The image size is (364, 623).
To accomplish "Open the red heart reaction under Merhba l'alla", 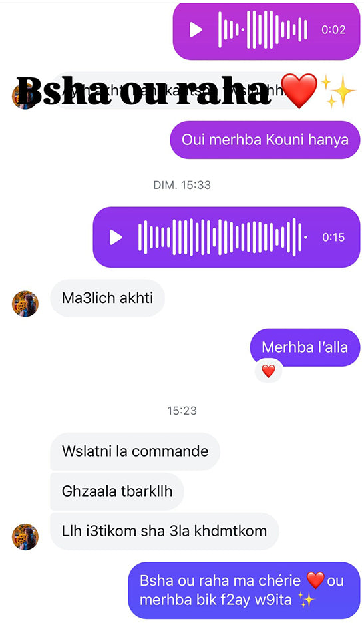I will 269,371.
